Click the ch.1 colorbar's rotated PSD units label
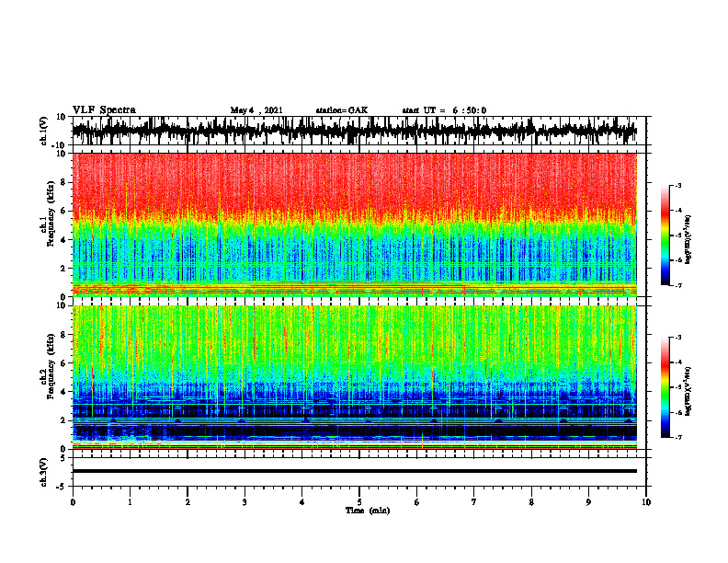 [688, 240]
